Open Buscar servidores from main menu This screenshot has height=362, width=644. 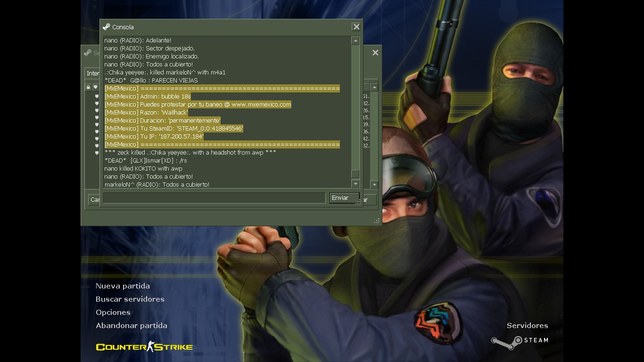(x=130, y=299)
